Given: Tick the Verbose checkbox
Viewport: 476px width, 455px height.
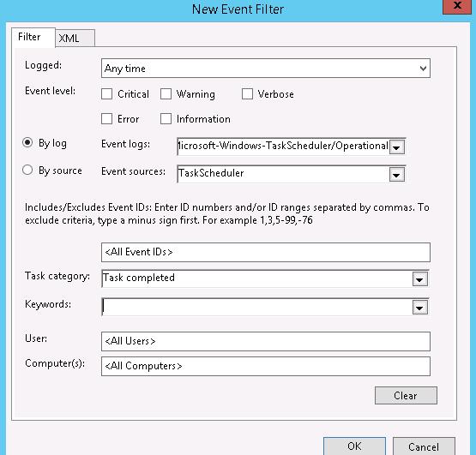Looking at the screenshot, I should coord(247,94).
